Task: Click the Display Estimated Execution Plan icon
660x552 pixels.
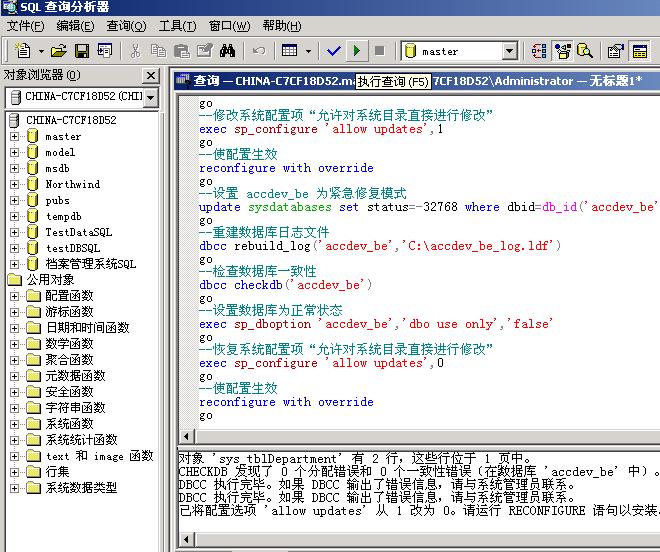Action: 539,51
